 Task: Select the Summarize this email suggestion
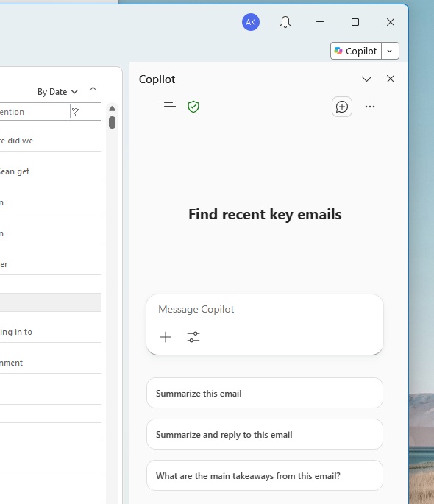[x=265, y=393]
